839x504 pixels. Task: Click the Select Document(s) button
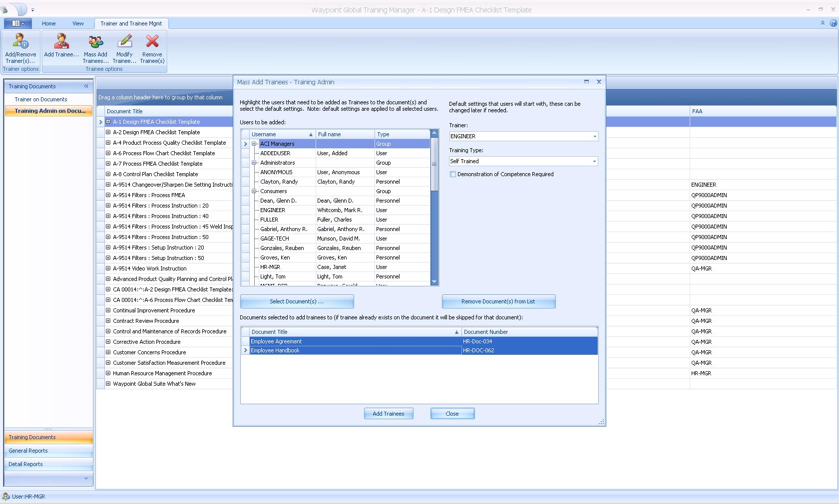pyautogui.click(x=297, y=301)
